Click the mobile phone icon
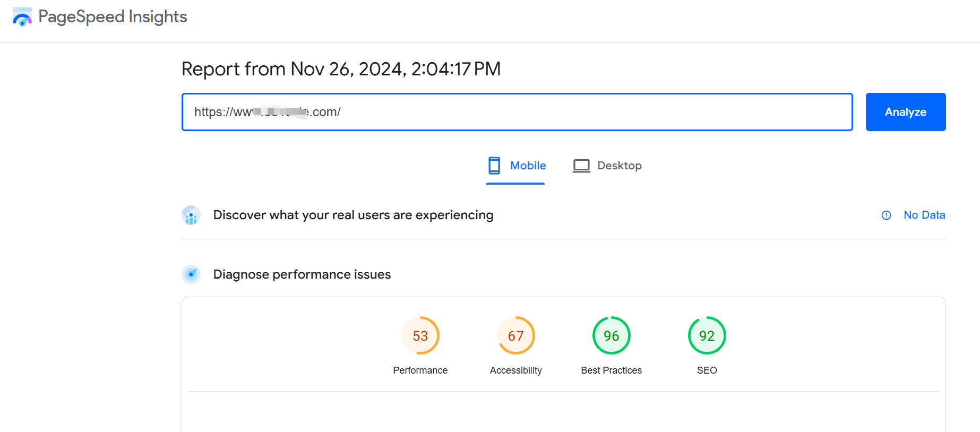980x432 pixels. [494, 166]
